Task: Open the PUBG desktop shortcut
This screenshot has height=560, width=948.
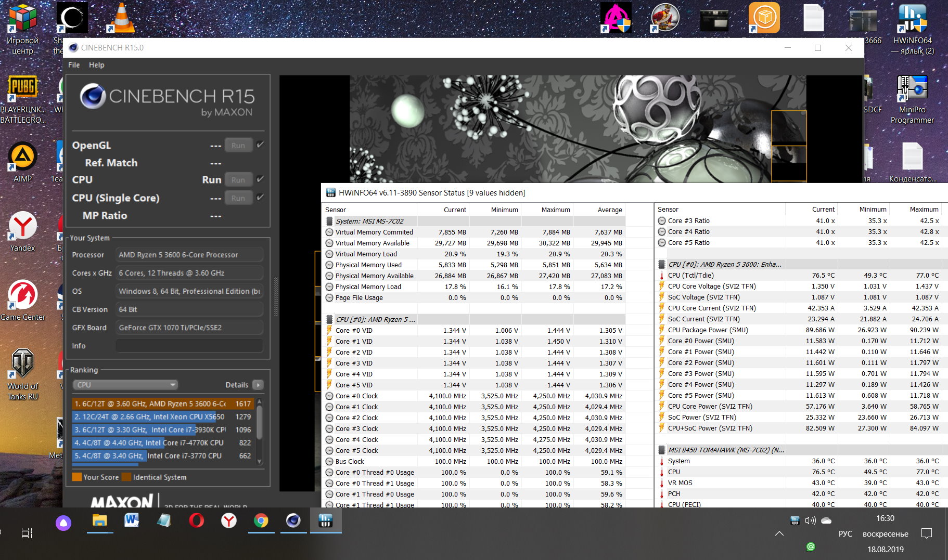Action: (23, 99)
